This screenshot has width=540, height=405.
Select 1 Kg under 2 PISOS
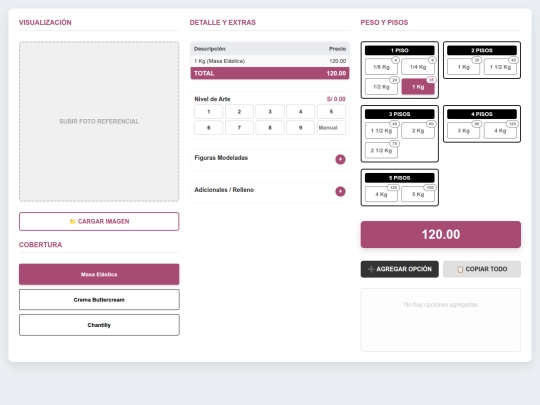coord(464,67)
